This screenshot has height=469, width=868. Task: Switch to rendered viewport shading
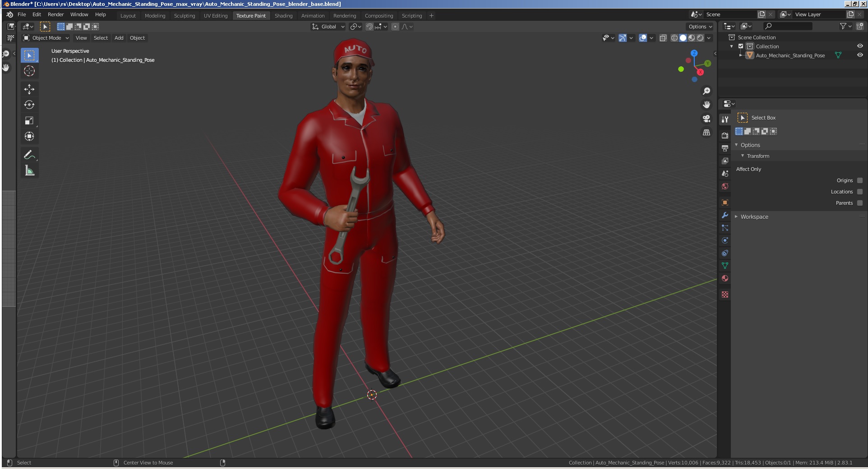[x=700, y=38]
